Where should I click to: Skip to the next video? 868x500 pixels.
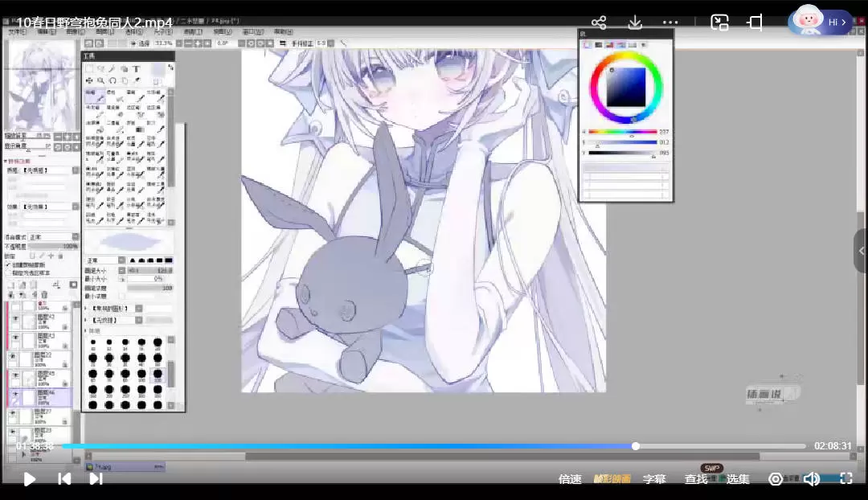tap(96, 479)
